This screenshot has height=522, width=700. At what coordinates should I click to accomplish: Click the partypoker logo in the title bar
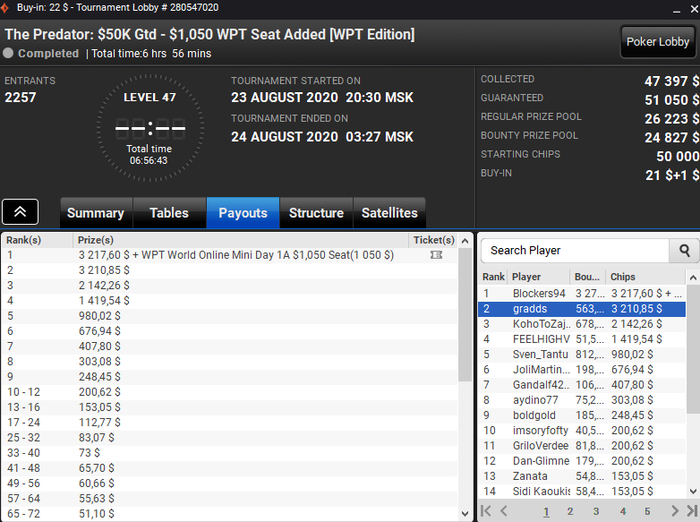(5, 8)
